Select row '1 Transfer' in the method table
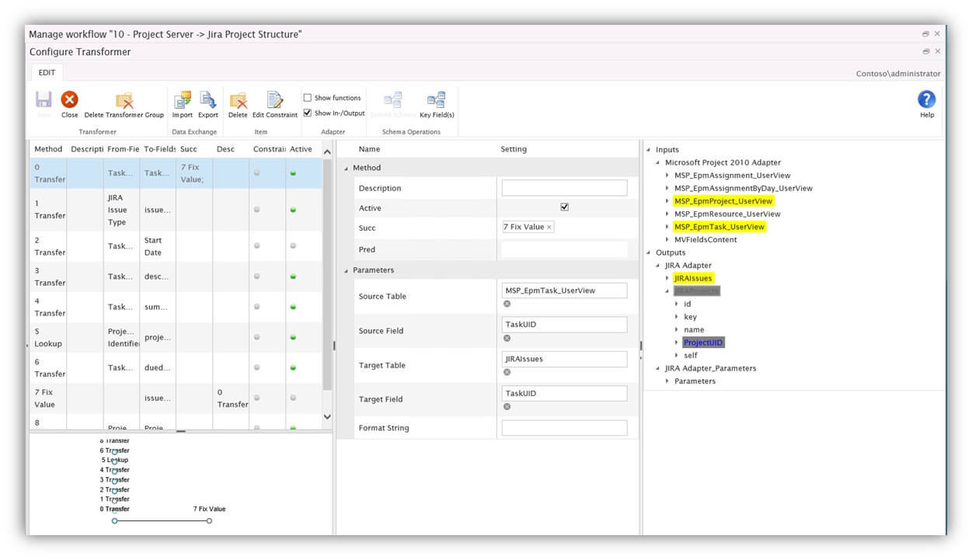 coord(176,210)
